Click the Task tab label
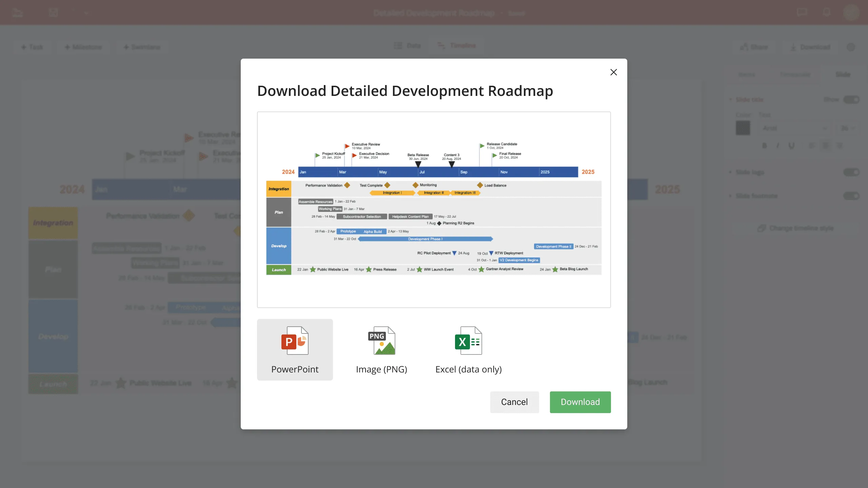 [x=32, y=46]
